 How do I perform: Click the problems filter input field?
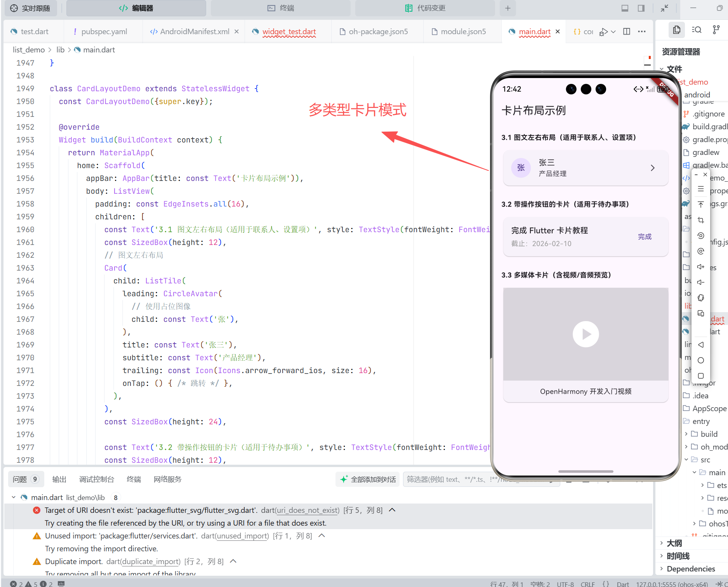(481, 479)
